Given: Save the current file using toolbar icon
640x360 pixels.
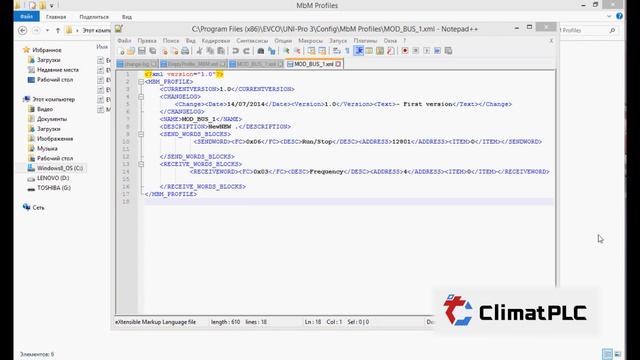Looking at the screenshot, I should pyautogui.click(x=142, y=51).
